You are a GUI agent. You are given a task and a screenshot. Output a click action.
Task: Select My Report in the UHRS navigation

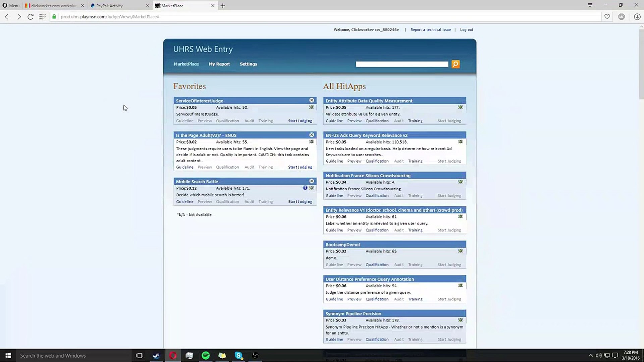(x=219, y=64)
